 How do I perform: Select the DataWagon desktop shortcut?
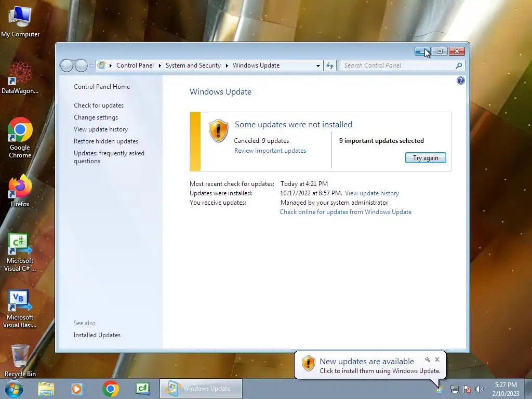(x=20, y=78)
